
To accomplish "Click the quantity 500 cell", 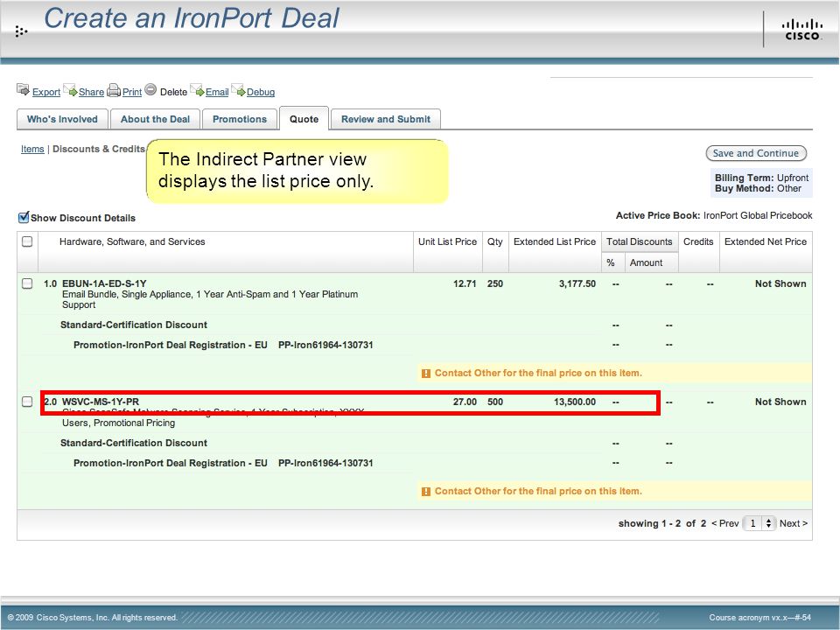I will 495,402.
